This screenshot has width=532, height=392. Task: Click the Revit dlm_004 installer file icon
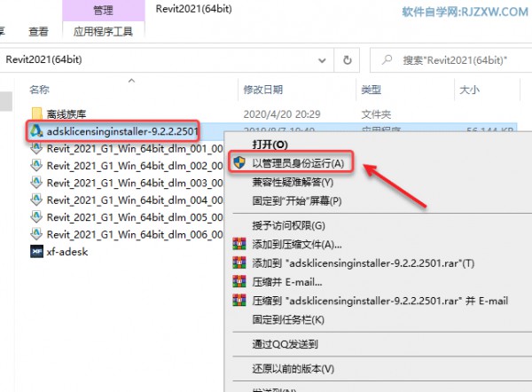point(36,200)
